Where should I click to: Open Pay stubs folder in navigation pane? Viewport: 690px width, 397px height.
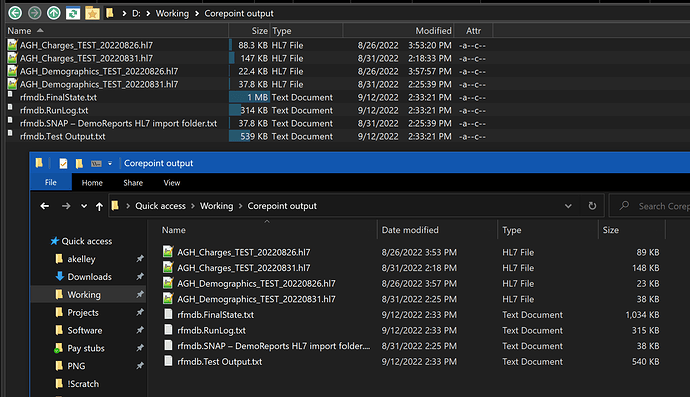click(86, 348)
